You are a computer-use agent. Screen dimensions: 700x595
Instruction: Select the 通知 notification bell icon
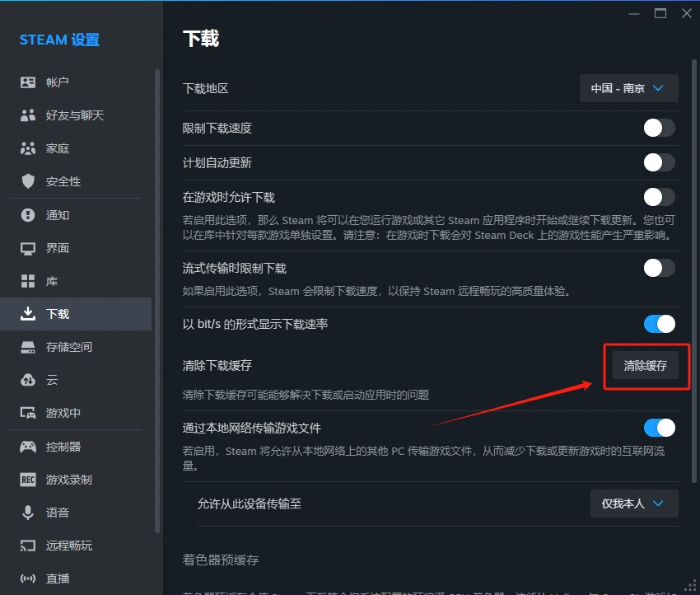pos(26,214)
